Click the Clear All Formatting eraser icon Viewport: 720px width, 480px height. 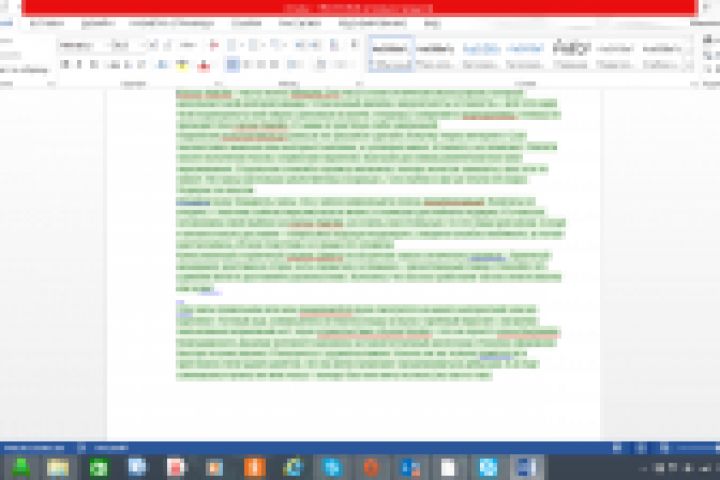pos(214,45)
